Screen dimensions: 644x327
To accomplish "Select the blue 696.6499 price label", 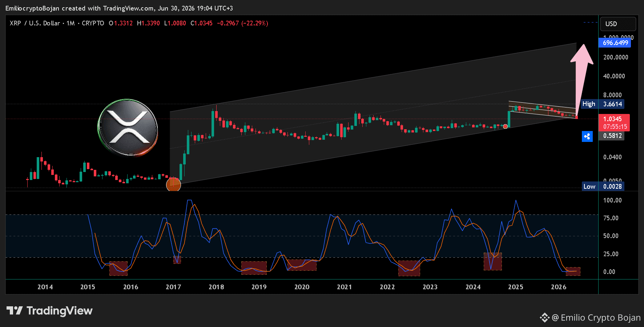I will click(x=615, y=43).
